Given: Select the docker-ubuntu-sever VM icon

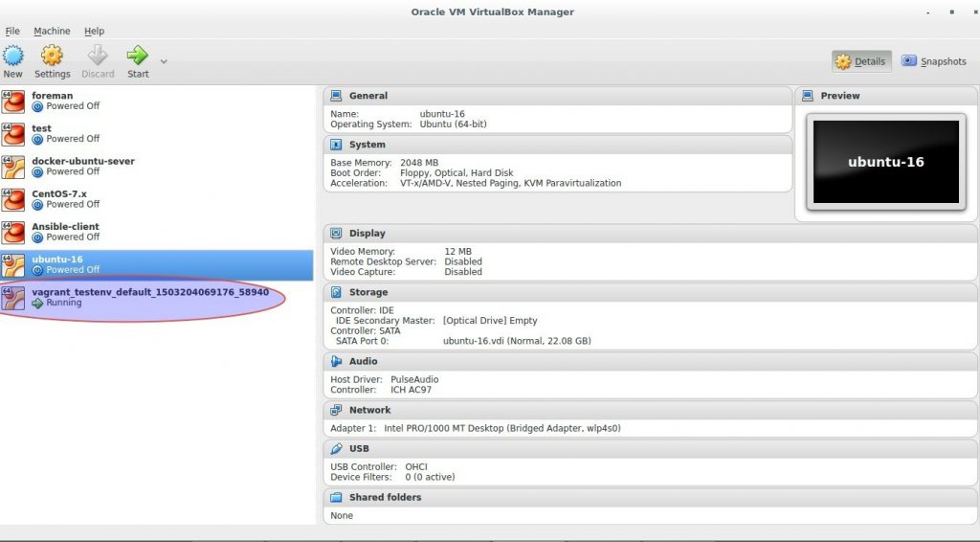Looking at the screenshot, I should click(13, 167).
